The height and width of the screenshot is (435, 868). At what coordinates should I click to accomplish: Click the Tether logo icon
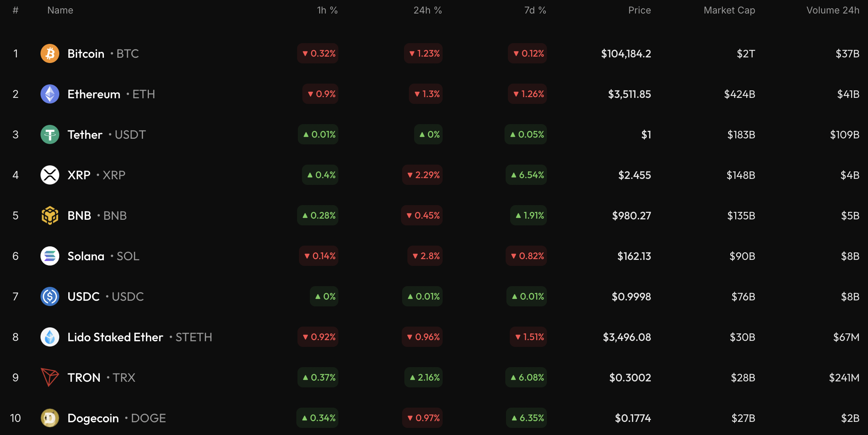pyautogui.click(x=50, y=135)
